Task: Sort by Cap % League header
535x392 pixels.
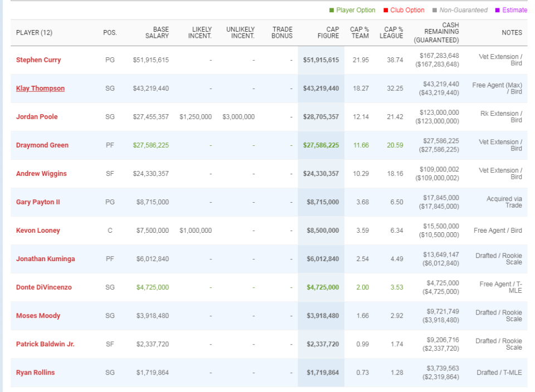Action: click(391, 33)
